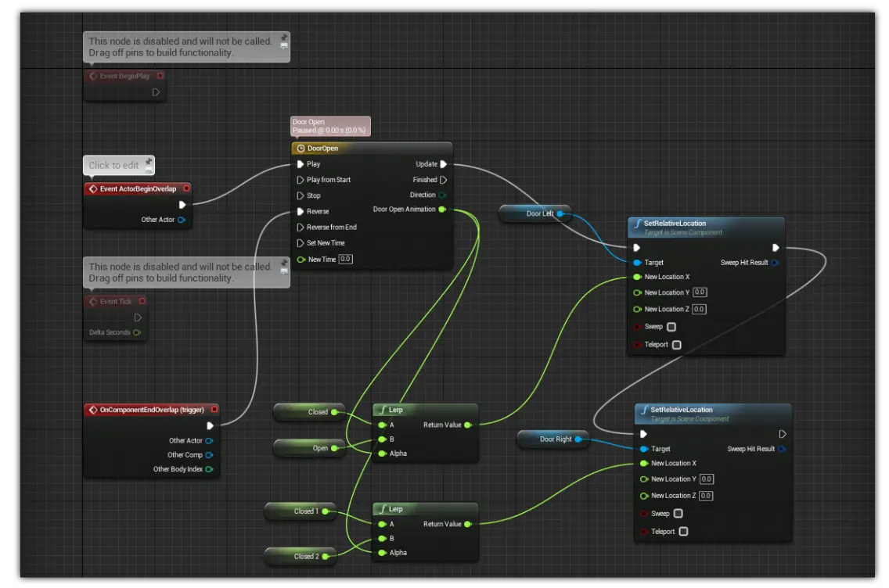Screen dimensions: 889x588
Task: Click the Return Value pin on lower Lerp
Action: click(468, 524)
